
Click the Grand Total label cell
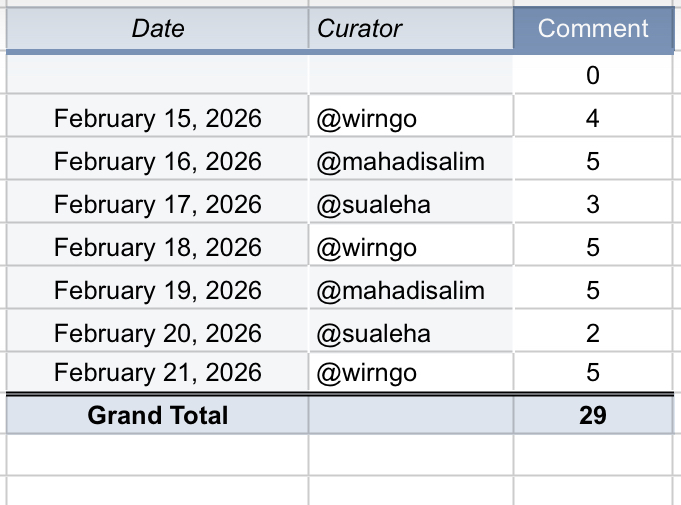click(x=158, y=415)
